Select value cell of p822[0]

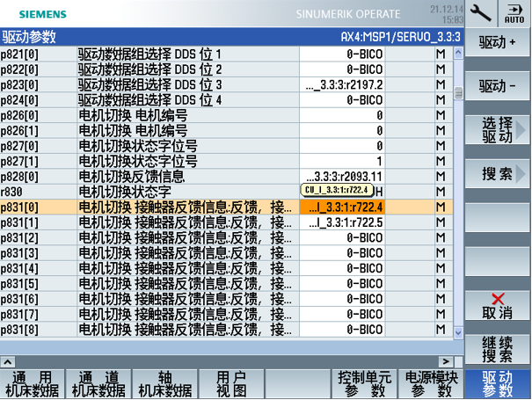(x=342, y=69)
